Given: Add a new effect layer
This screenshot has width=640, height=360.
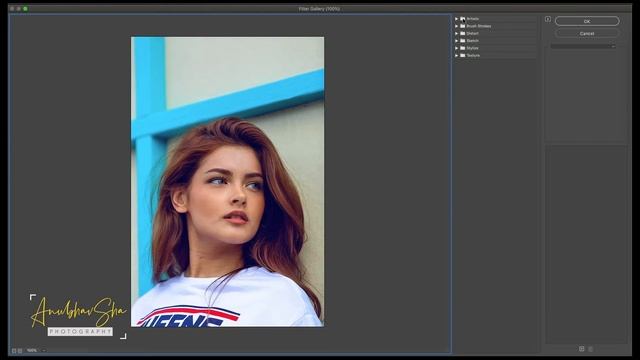Looking at the screenshot, I should point(582,349).
